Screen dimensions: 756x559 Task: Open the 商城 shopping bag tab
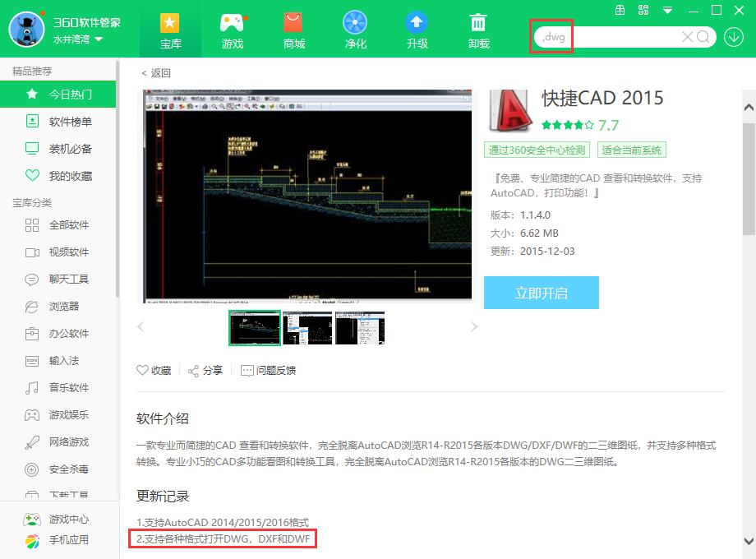[293, 31]
